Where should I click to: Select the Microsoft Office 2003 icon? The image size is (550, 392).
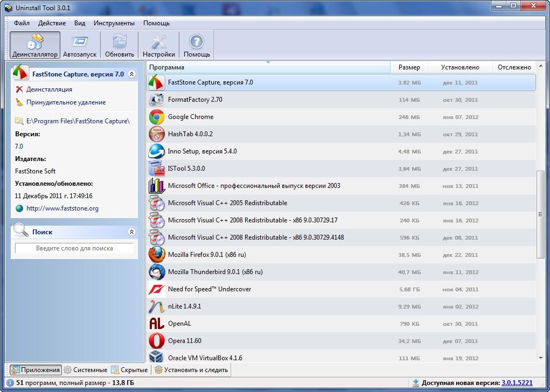pos(156,186)
